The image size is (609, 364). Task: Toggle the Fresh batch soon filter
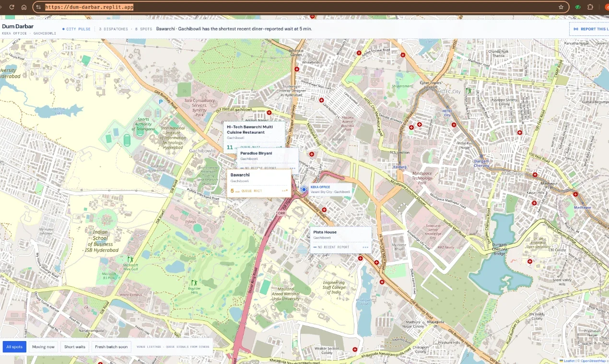[111, 347]
